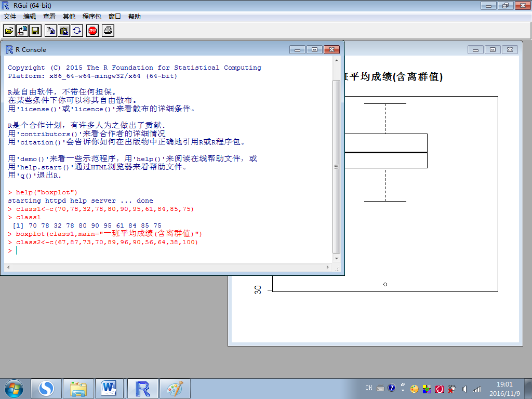Screen dimensions: 532x399
Task: Minimize the R Console window
Action: coord(297,50)
